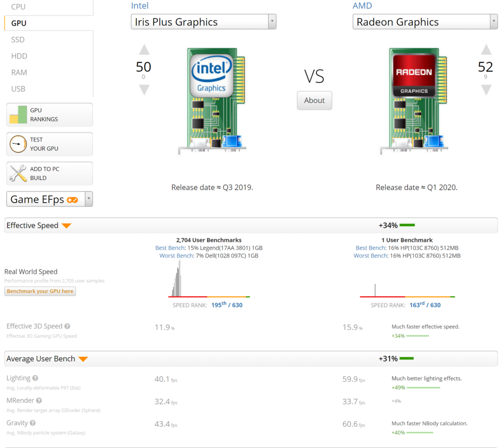This screenshot has width=504, height=448.
Task: Click help icon beside Lighting
Action: point(35,378)
